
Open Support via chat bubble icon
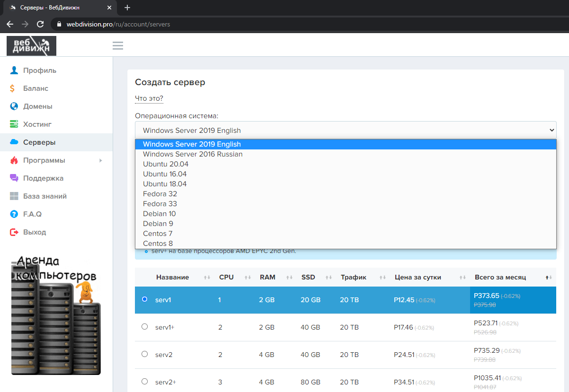(x=14, y=178)
